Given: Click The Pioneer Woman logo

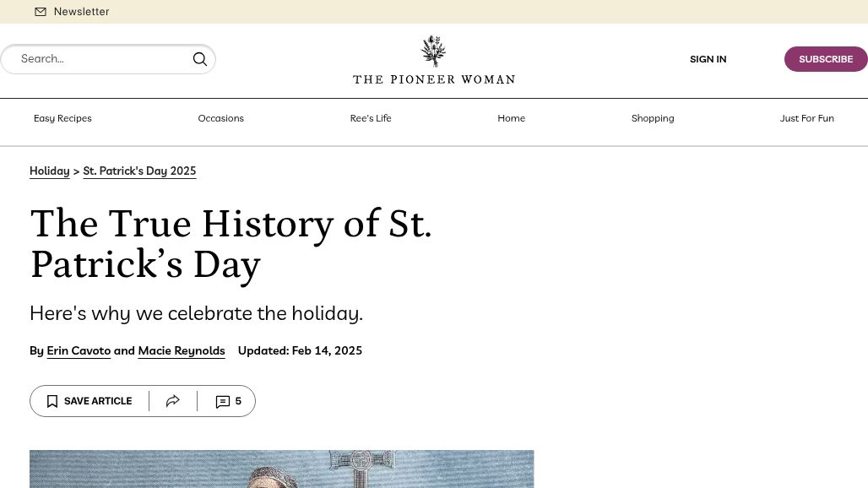Looking at the screenshot, I should coord(434,60).
